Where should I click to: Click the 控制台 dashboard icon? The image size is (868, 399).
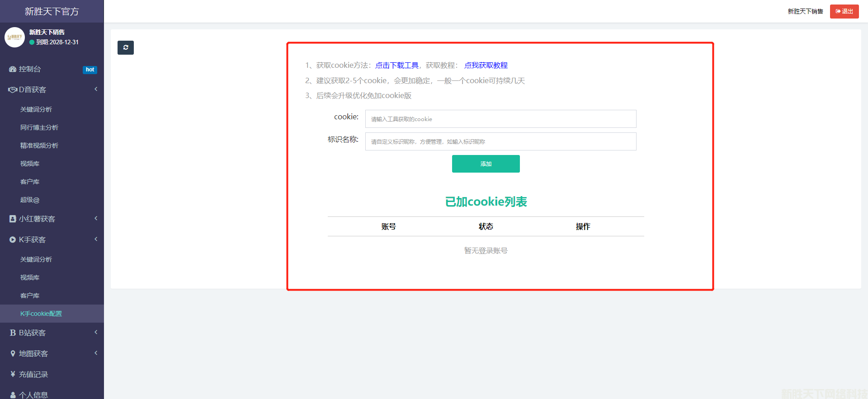coord(13,69)
